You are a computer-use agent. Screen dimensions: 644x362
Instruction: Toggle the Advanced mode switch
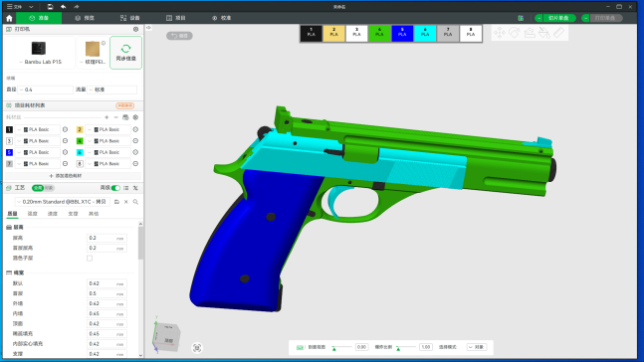click(x=115, y=188)
